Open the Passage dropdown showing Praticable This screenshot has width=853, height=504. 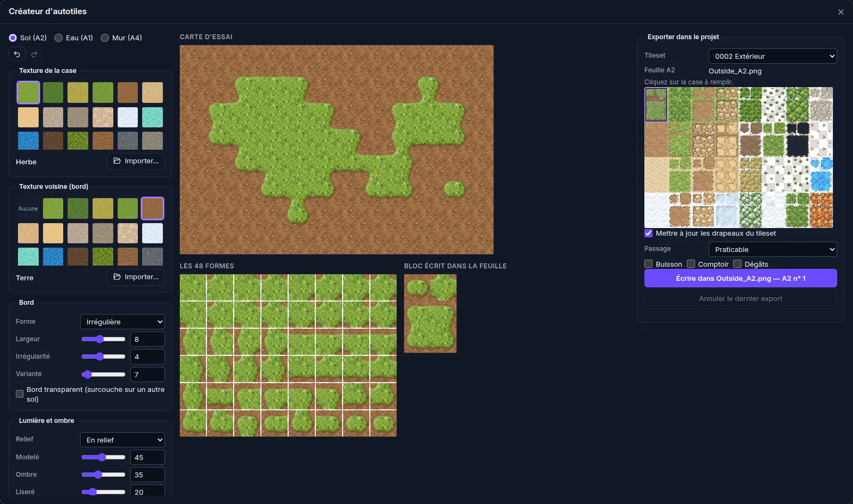pyautogui.click(x=772, y=249)
